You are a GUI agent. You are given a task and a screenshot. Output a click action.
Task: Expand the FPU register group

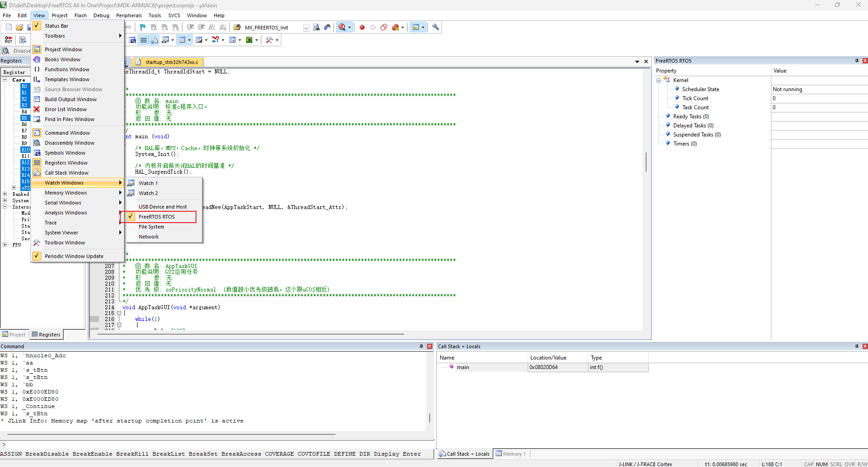pyautogui.click(x=5, y=245)
